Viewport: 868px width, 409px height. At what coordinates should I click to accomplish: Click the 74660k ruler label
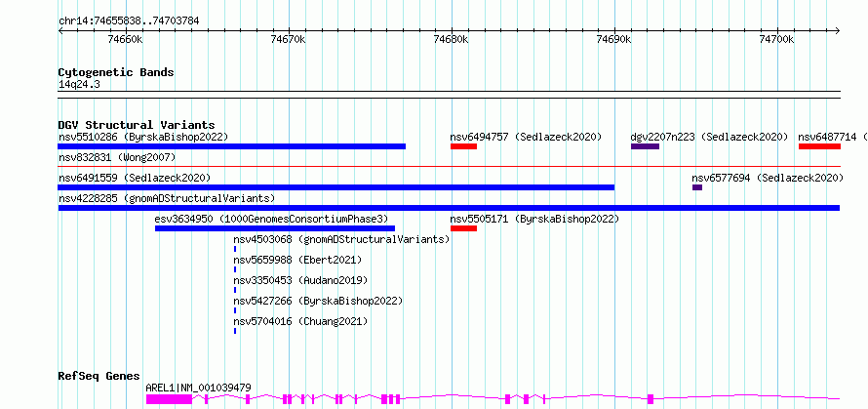pyautogui.click(x=126, y=39)
